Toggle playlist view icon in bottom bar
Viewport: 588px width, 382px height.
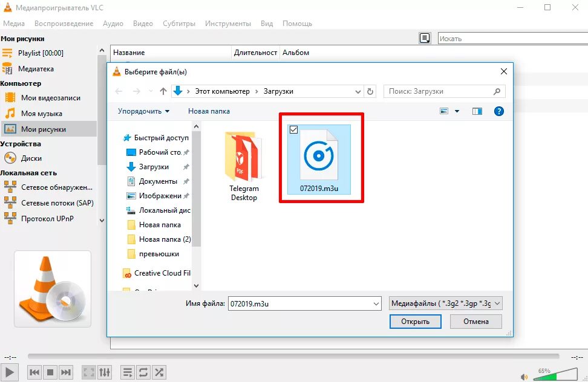pyautogui.click(x=128, y=372)
